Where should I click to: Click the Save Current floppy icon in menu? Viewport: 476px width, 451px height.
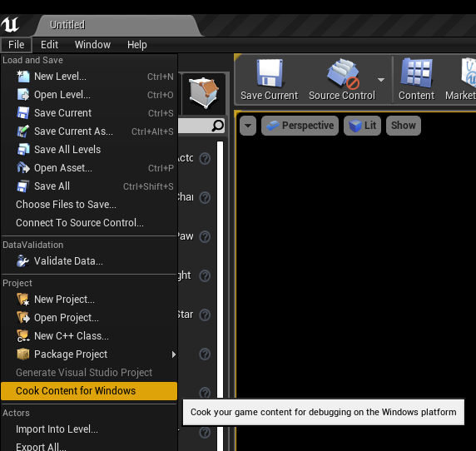coord(23,113)
